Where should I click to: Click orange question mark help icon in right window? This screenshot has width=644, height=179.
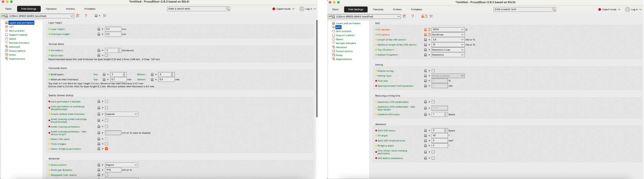[x=413, y=17]
